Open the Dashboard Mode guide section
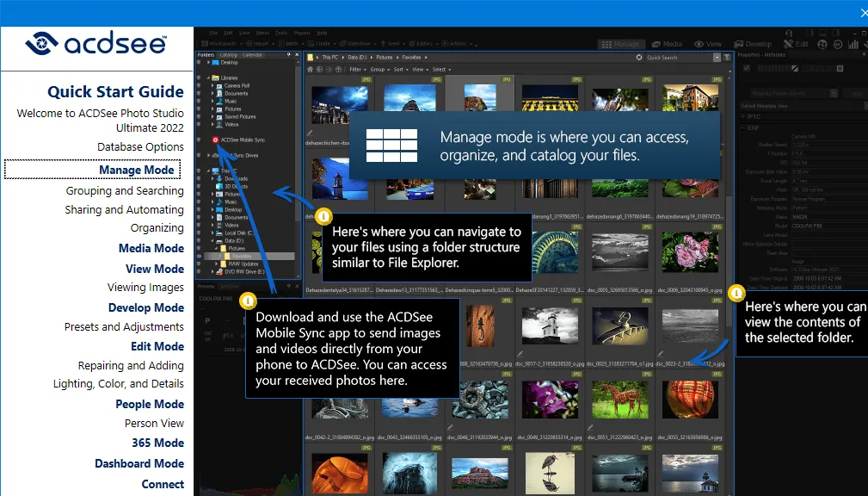 click(139, 463)
